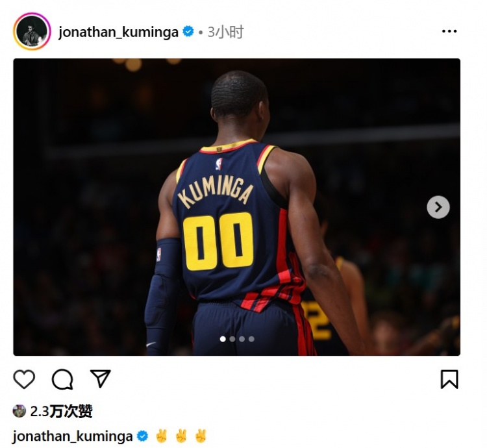Select first carousel dot indicator
This screenshot has width=487, height=448.
[223, 339]
